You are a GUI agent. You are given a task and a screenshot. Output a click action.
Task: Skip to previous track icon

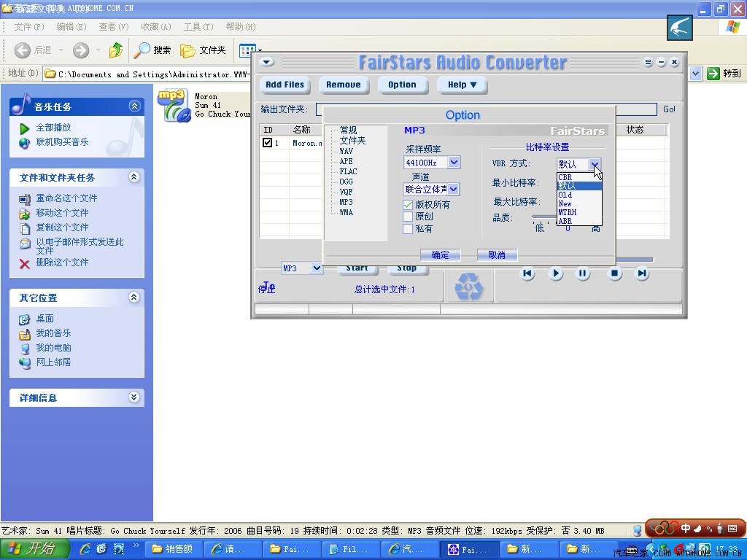tap(527, 273)
